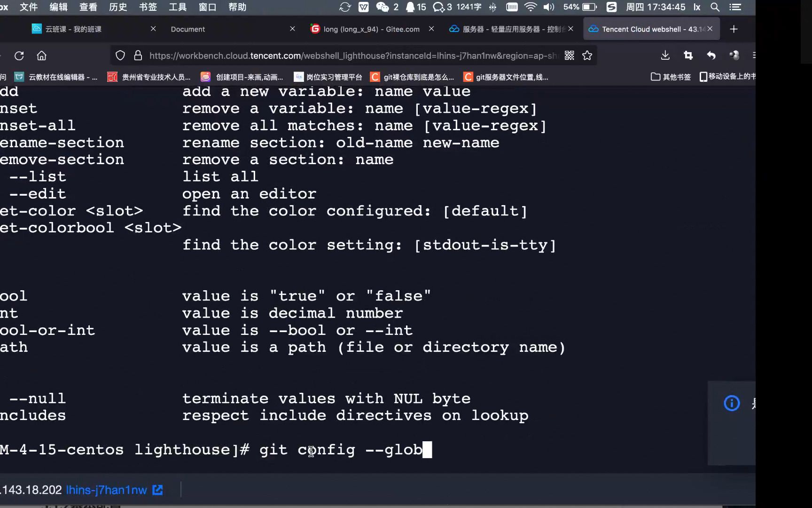Select the Tencent Cloud webshell tab

click(651, 29)
